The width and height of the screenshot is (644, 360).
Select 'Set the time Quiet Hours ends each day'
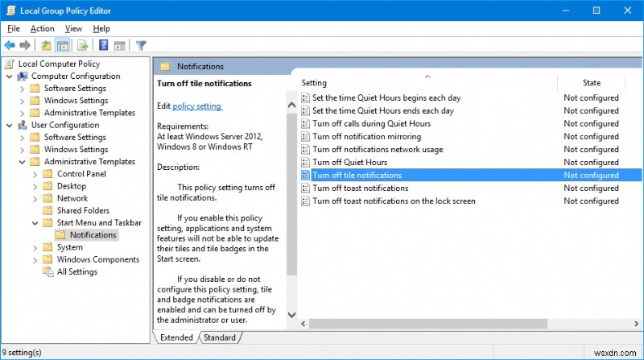(x=383, y=110)
